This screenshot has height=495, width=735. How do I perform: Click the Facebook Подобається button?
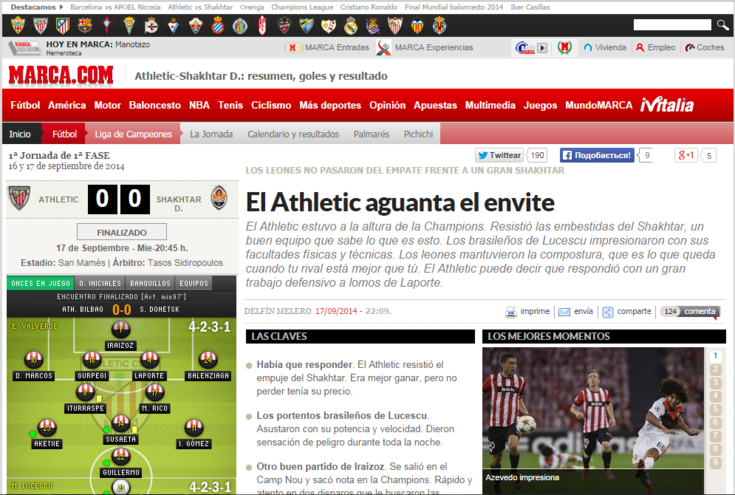point(597,155)
